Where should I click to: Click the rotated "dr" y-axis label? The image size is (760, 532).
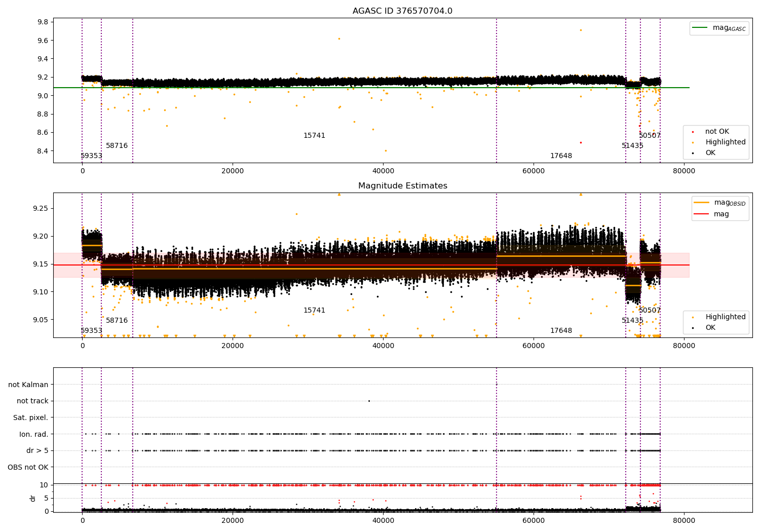tap(32, 498)
